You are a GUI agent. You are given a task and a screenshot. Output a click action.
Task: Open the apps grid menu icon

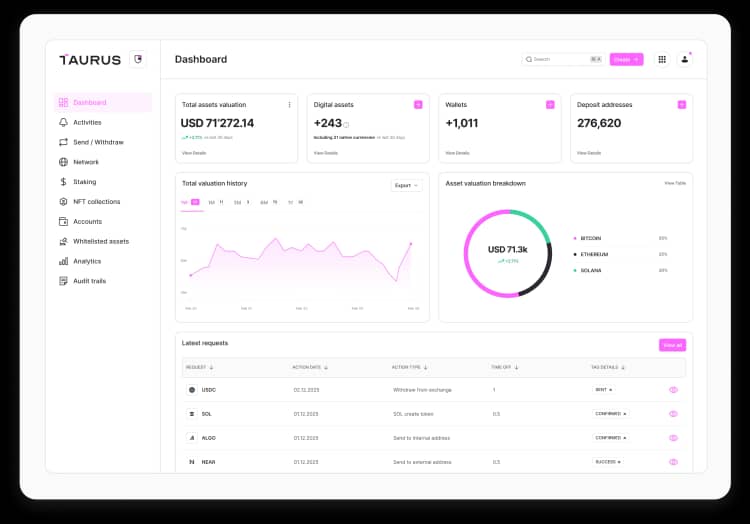click(662, 59)
